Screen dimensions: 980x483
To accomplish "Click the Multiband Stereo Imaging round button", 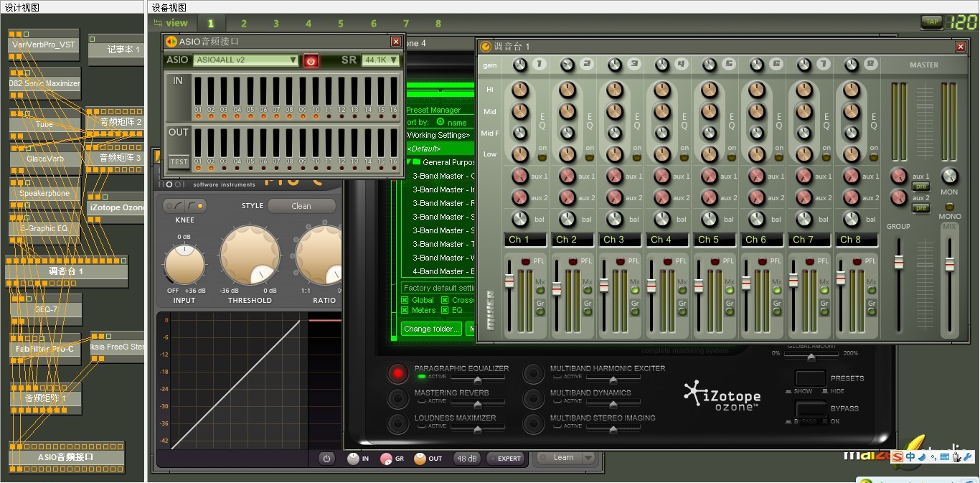I will tap(533, 422).
